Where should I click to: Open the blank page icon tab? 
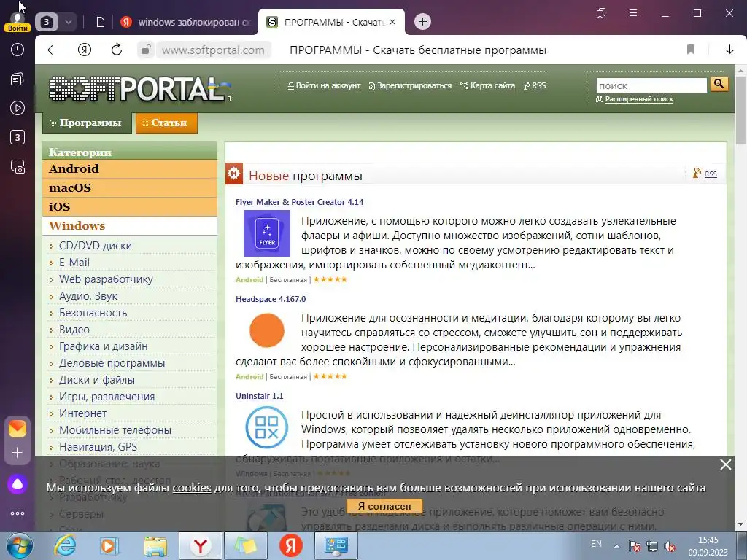(100, 22)
